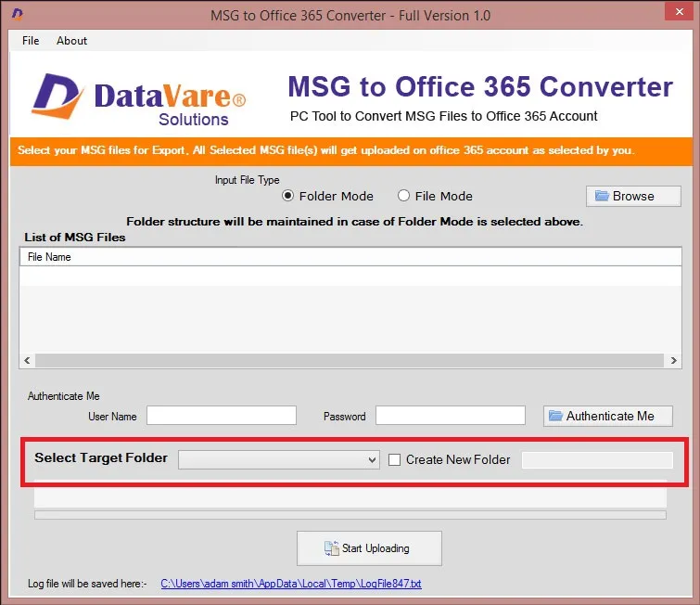Viewport: 700px width, 605px height.
Task: Click the DataVare app icon in title bar
Action: click(x=18, y=14)
